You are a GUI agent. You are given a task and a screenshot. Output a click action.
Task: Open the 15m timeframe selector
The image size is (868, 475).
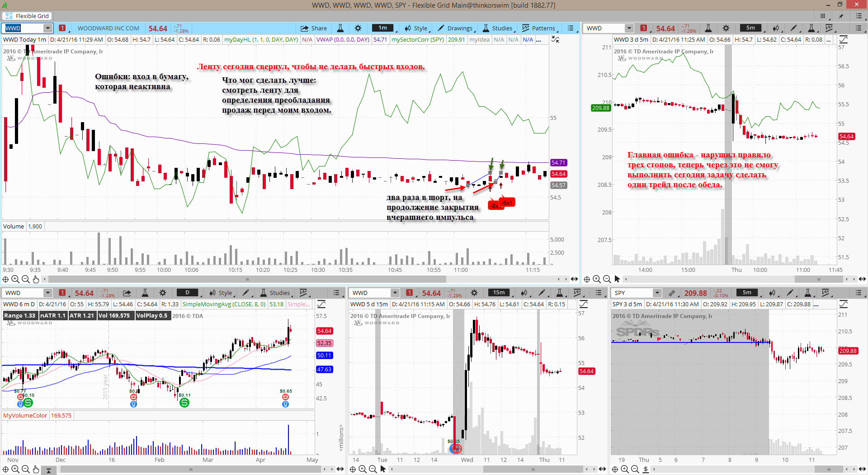click(x=499, y=293)
